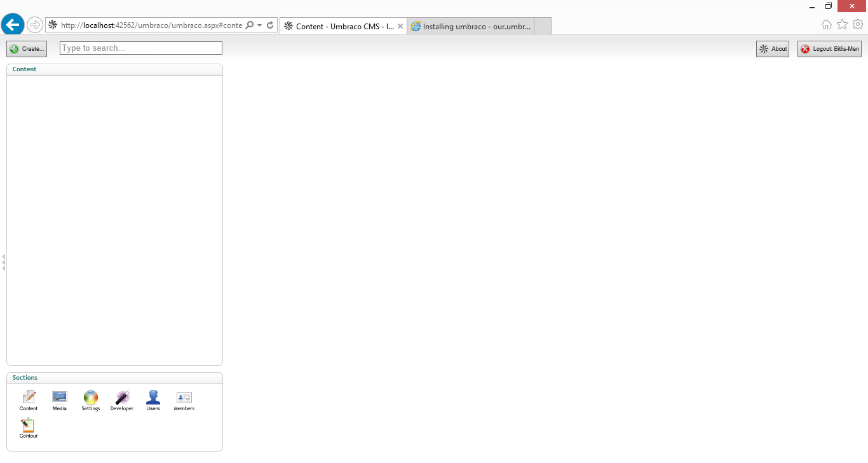Open the Members section
868x463 pixels.
(x=184, y=401)
